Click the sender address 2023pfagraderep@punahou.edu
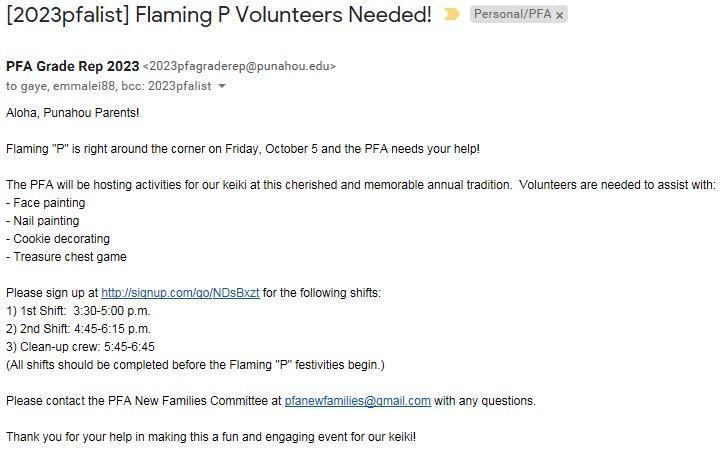 [x=239, y=67]
